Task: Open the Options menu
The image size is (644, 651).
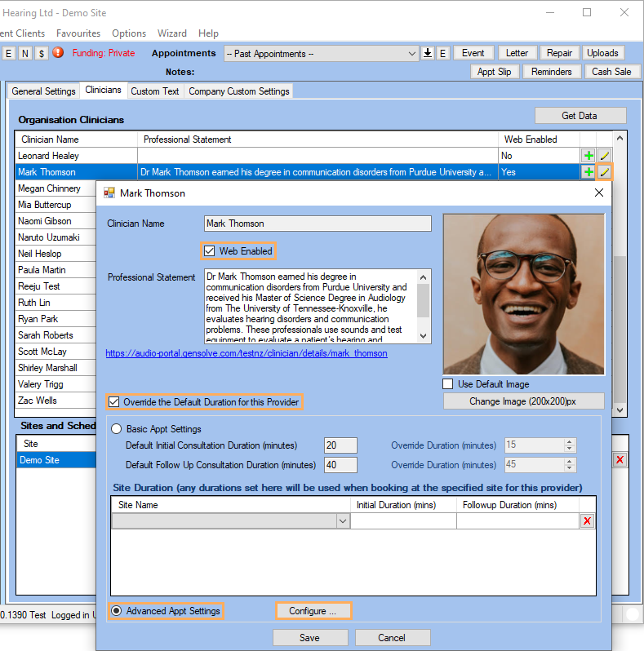Action: coord(129,33)
